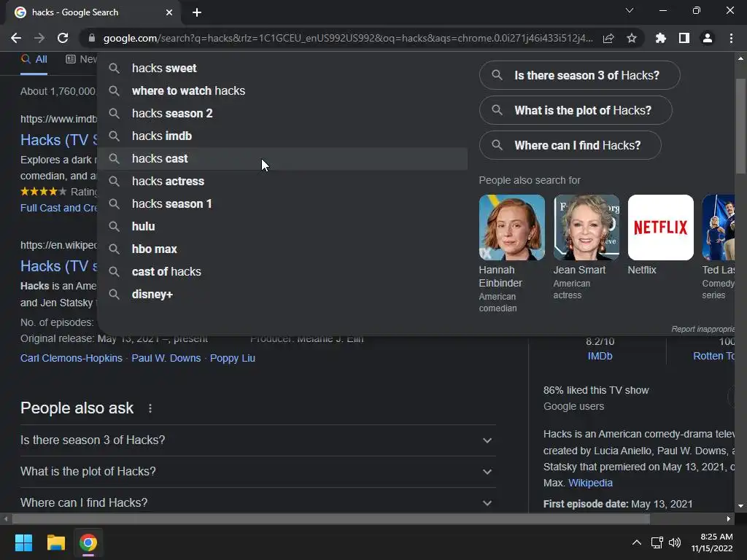The image size is (747, 560).
Task: Click 'Is there season 3 of Hacks?' chip
Action: 579,75
